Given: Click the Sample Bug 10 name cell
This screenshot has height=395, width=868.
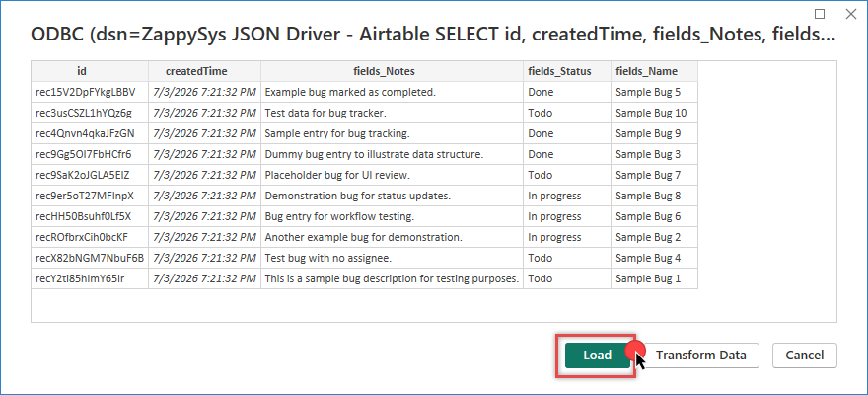Looking at the screenshot, I should point(654,113).
